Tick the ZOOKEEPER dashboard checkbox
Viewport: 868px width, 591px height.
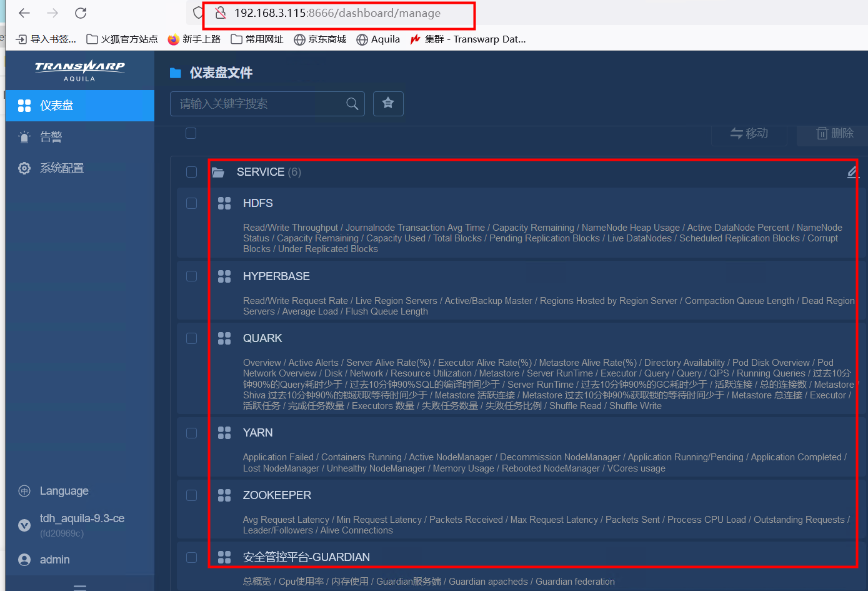192,495
